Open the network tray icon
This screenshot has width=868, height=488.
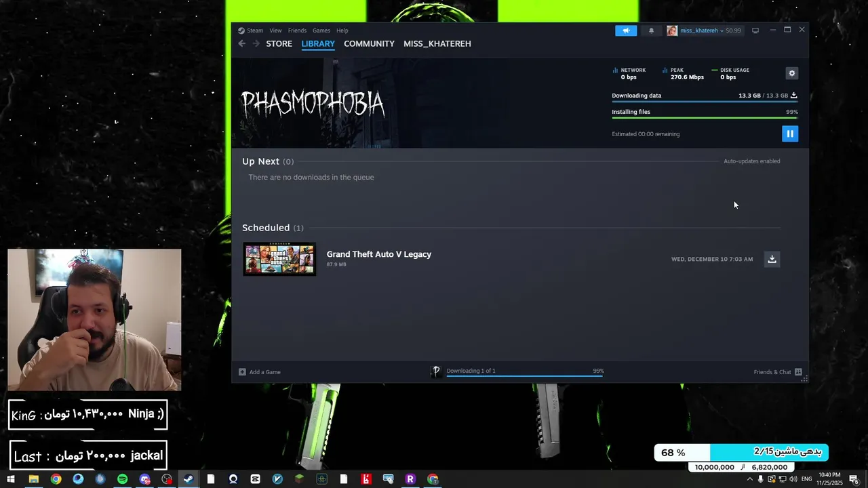(x=783, y=479)
